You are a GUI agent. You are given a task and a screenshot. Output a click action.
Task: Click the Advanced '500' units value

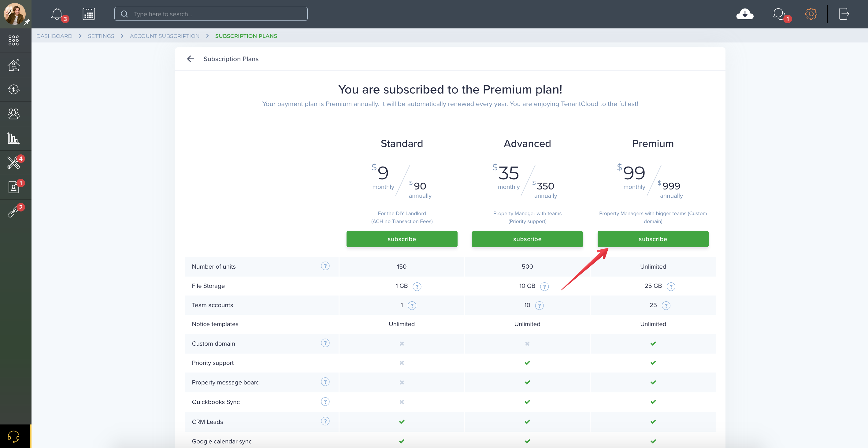(527, 266)
